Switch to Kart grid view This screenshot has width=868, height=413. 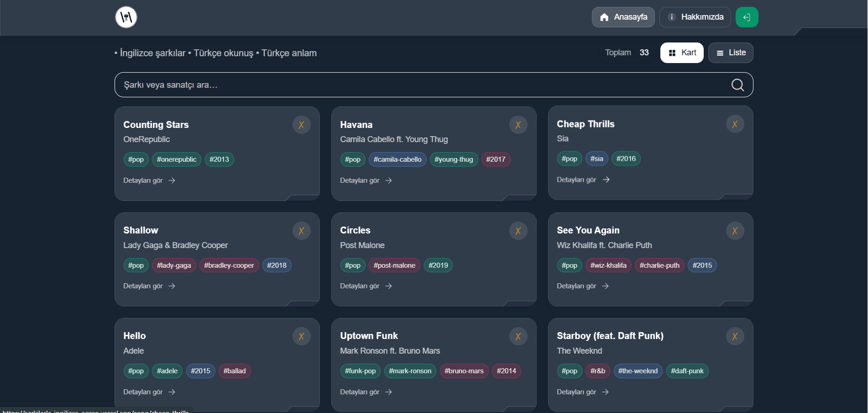682,53
